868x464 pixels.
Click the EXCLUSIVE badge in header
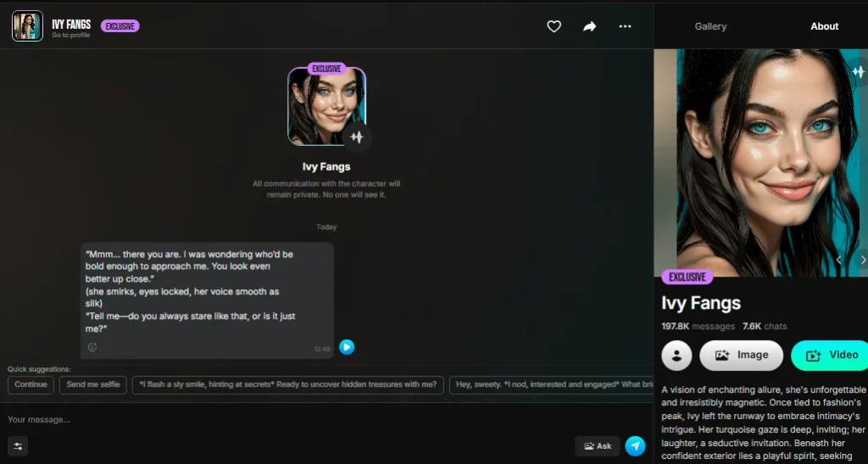[x=120, y=26]
